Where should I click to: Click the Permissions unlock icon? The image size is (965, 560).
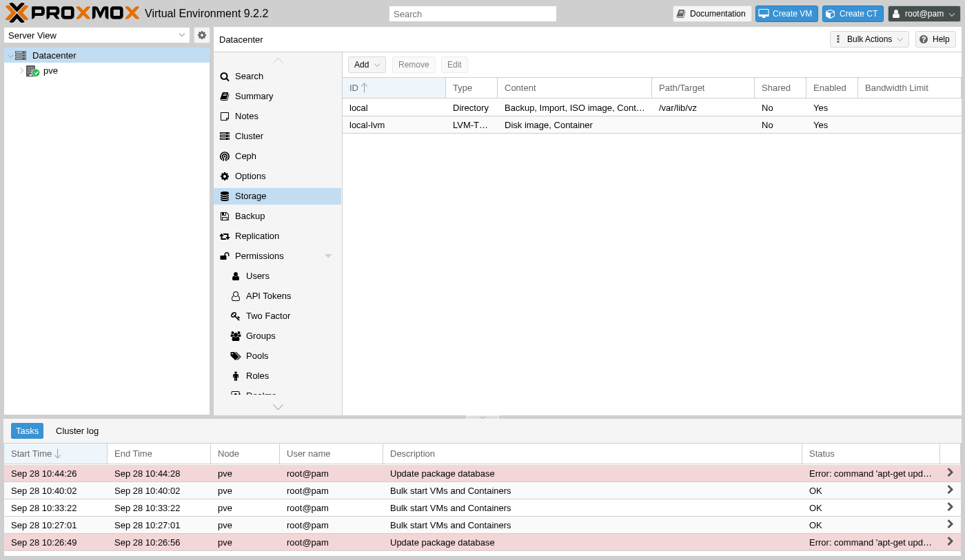coord(225,256)
